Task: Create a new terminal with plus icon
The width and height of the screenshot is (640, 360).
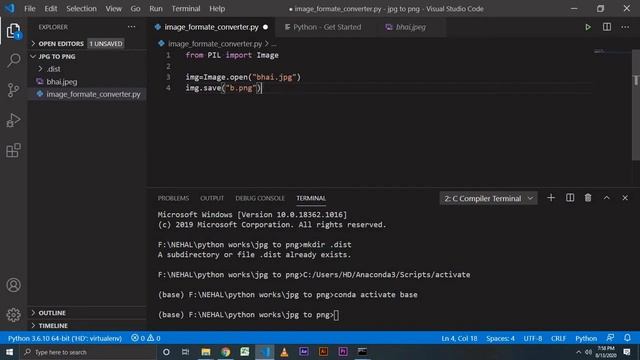Action: [x=551, y=198]
